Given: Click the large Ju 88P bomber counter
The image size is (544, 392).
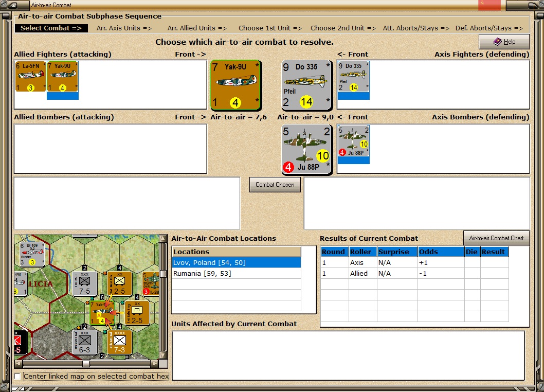Looking at the screenshot, I should click(x=306, y=148).
